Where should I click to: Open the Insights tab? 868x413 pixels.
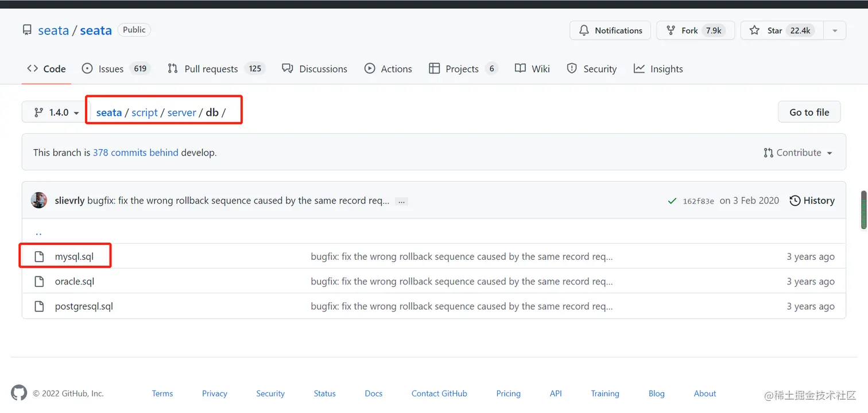pos(658,69)
